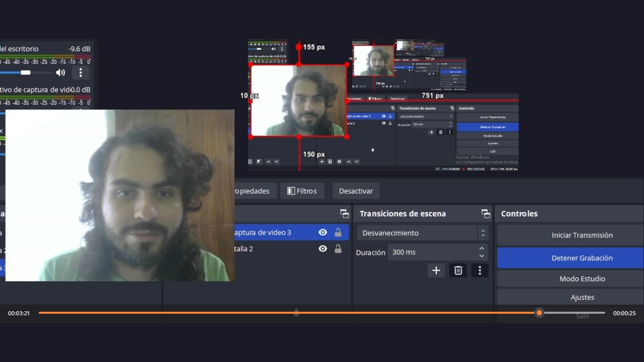The width and height of the screenshot is (644, 362).
Task: Select the large 'talla 2' source row
Action: point(292,249)
